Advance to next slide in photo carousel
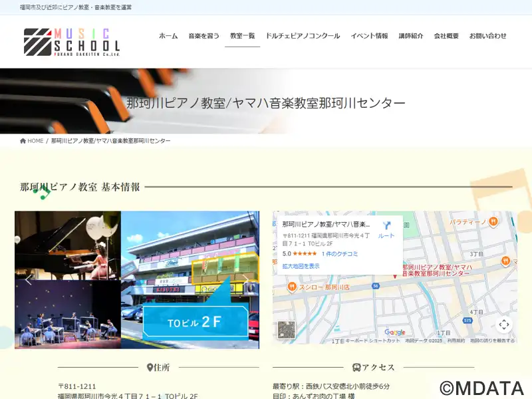Screen dimensions: 532x399 tap(246, 280)
